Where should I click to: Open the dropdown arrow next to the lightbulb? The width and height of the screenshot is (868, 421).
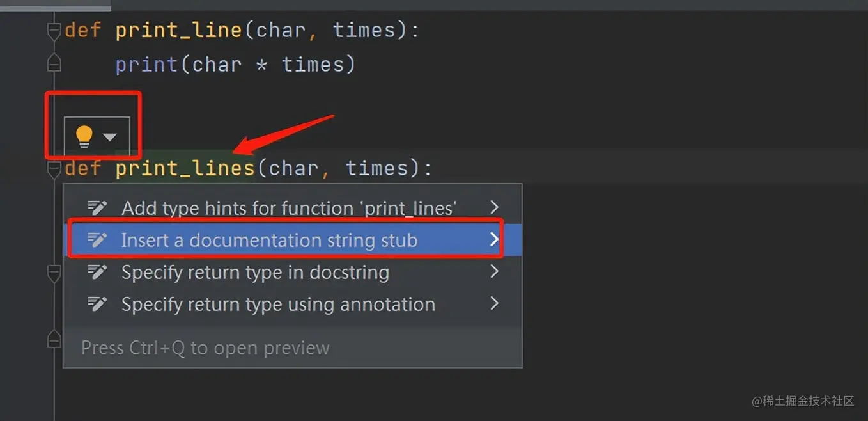tap(110, 135)
